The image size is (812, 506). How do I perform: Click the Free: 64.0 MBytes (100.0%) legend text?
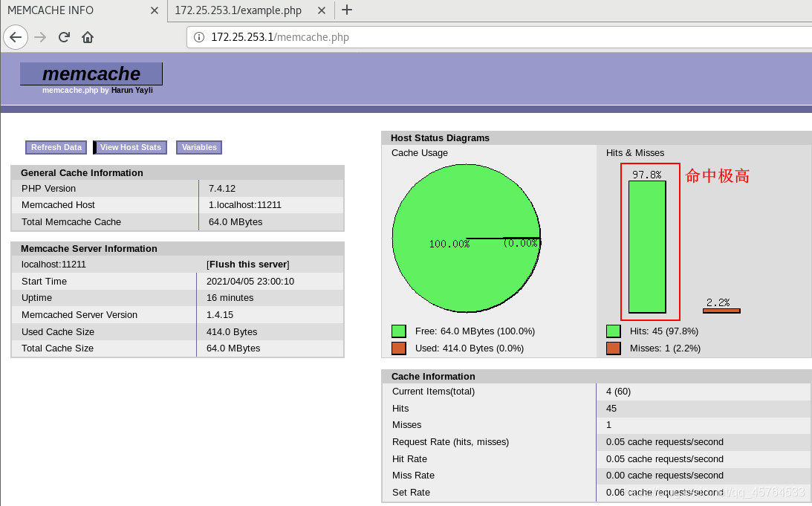475,331
